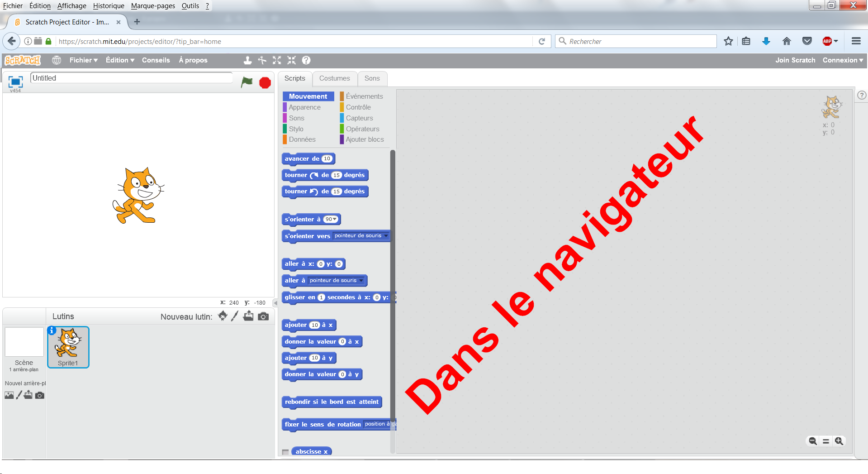
Task: Click the green flag to start the project
Action: coord(247,82)
